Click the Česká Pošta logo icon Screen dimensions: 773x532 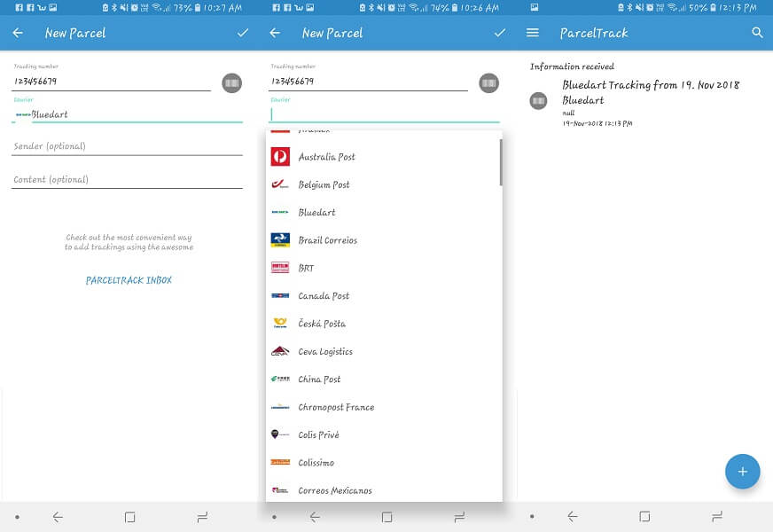coord(280,324)
